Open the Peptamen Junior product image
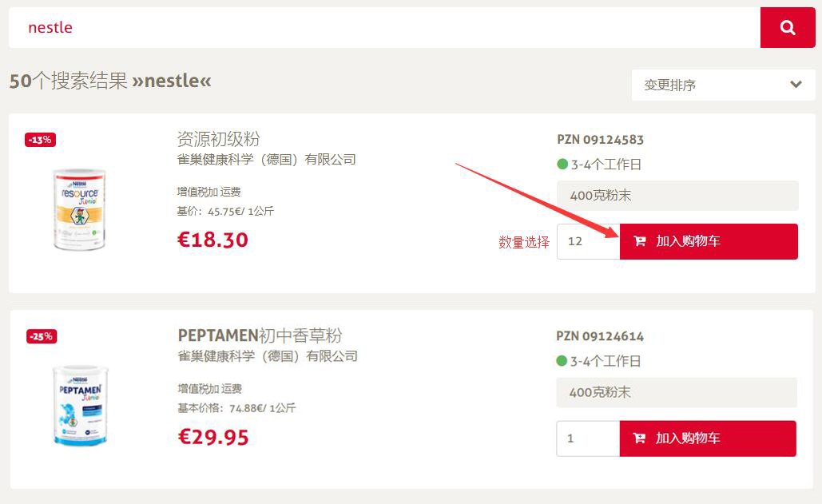This screenshot has width=822, height=504. pyautogui.click(x=80, y=406)
